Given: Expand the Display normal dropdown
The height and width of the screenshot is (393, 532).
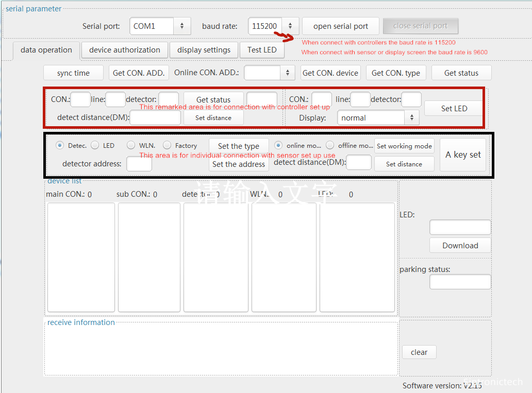Looking at the screenshot, I should pyautogui.click(x=378, y=118).
